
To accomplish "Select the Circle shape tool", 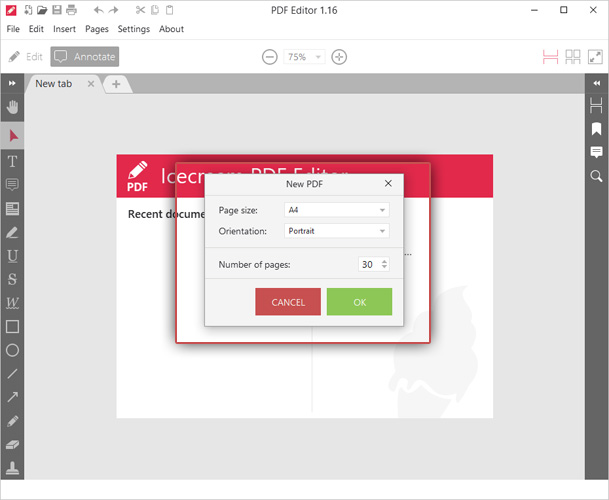I will (12, 350).
